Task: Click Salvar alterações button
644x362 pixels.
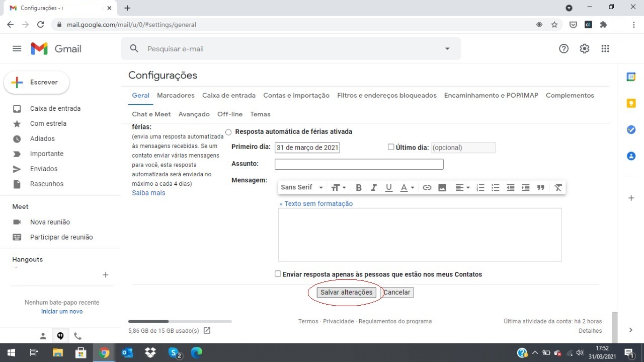Action: pos(347,293)
